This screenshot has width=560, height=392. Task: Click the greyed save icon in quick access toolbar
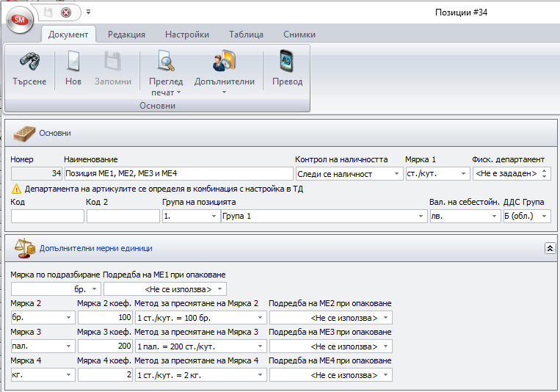point(48,12)
